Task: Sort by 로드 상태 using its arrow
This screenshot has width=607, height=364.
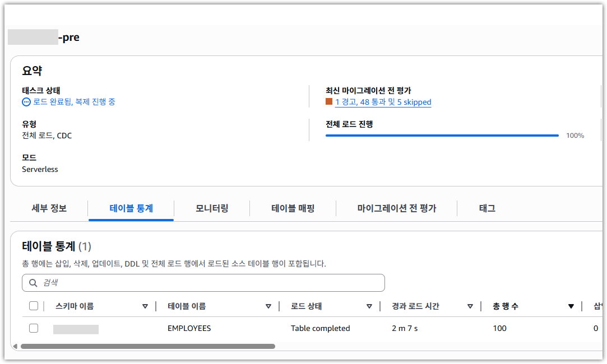Action: (369, 306)
